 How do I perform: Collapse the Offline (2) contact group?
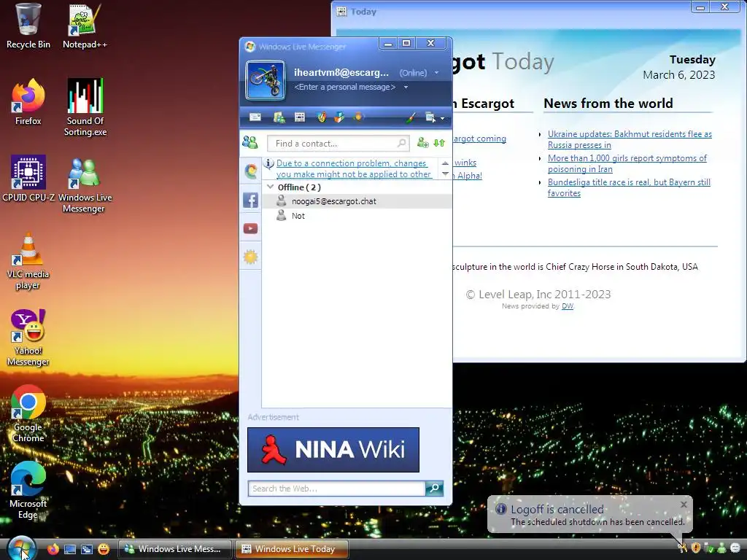271,187
